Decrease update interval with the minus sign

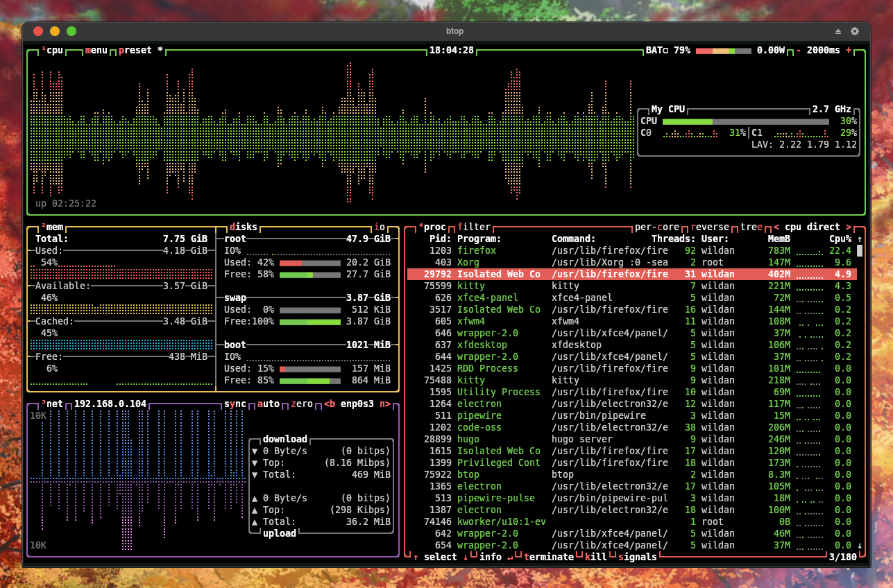pos(799,50)
